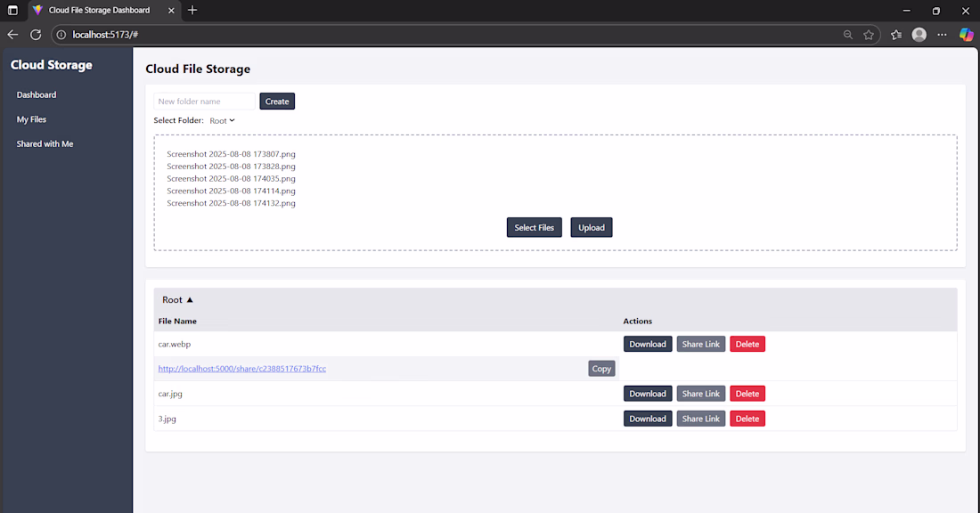
Task: Collapse the Root folder section
Action: pos(177,300)
